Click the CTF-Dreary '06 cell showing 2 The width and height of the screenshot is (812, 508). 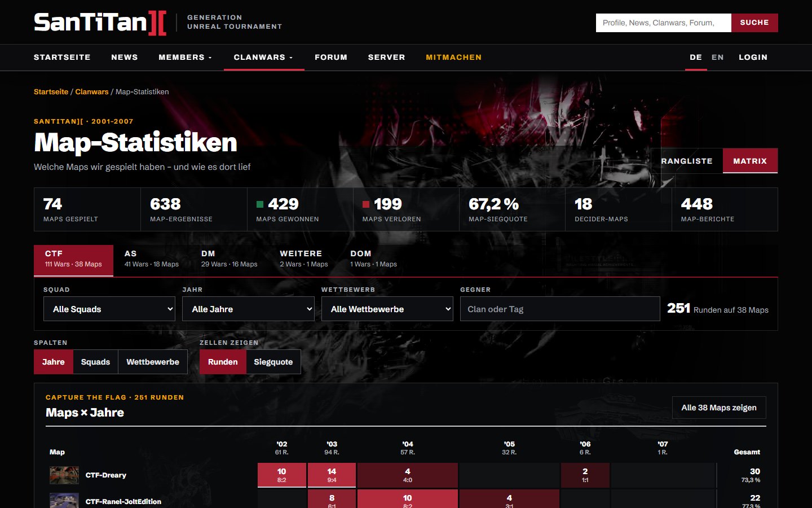coord(585,475)
